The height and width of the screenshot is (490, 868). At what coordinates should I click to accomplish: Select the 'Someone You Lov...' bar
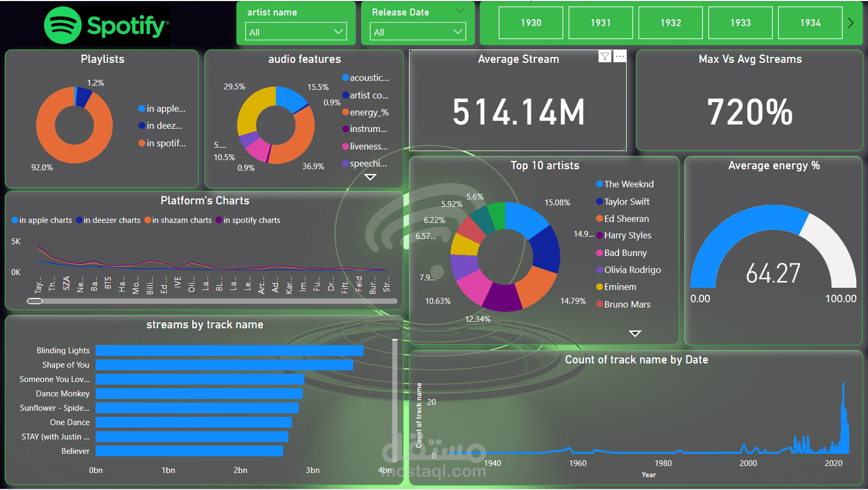point(200,379)
